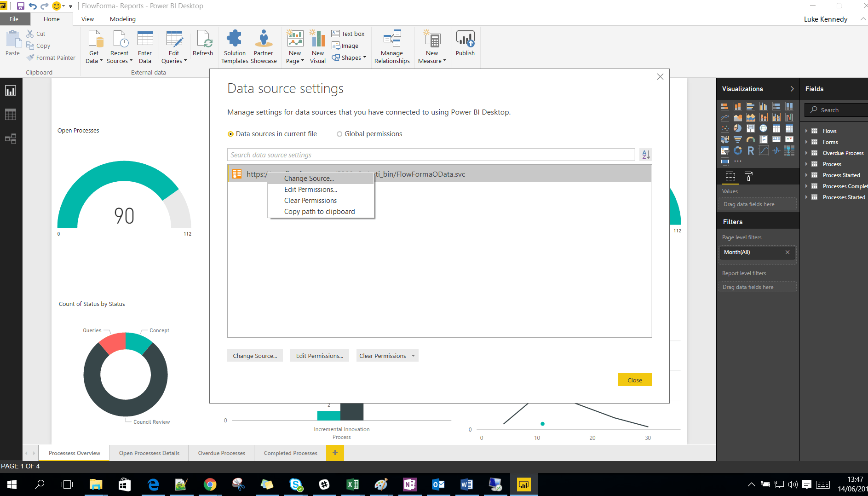Click the Save icon in the title bar
The image size is (868, 496).
[x=21, y=6]
